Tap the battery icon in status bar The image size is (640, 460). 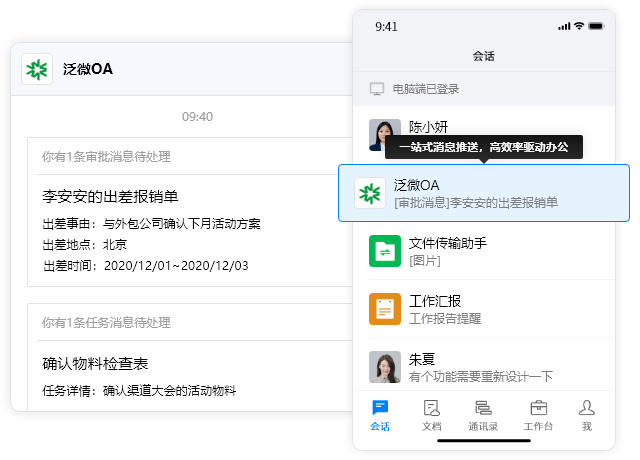tap(597, 26)
